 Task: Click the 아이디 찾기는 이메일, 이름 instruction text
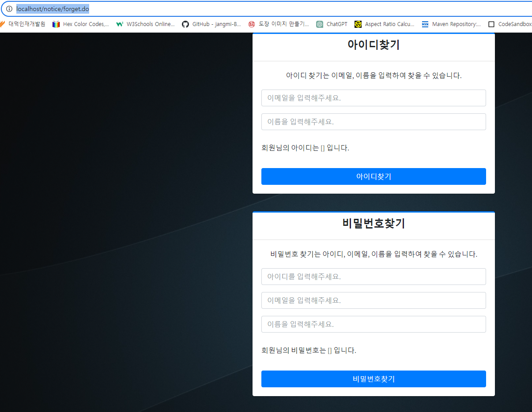[374, 75]
